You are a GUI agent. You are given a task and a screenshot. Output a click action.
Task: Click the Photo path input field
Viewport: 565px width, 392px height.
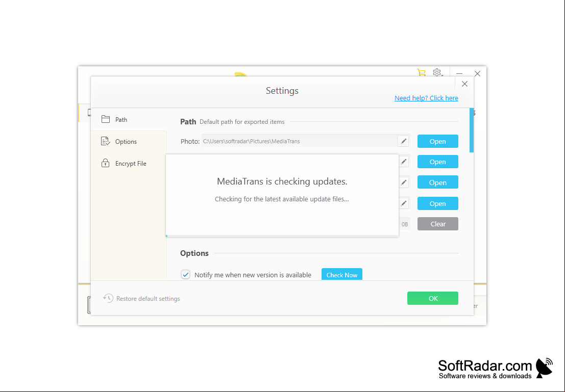pyautogui.click(x=300, y=142)
